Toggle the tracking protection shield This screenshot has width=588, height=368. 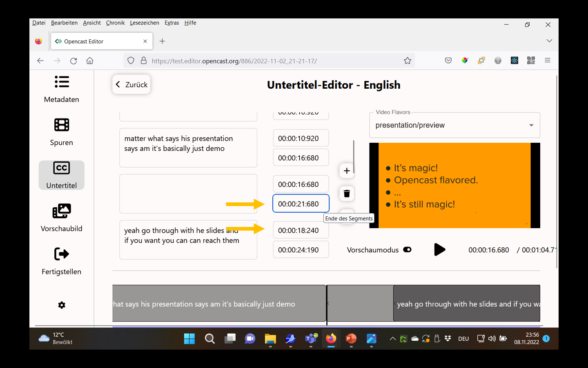coord(130,60)
